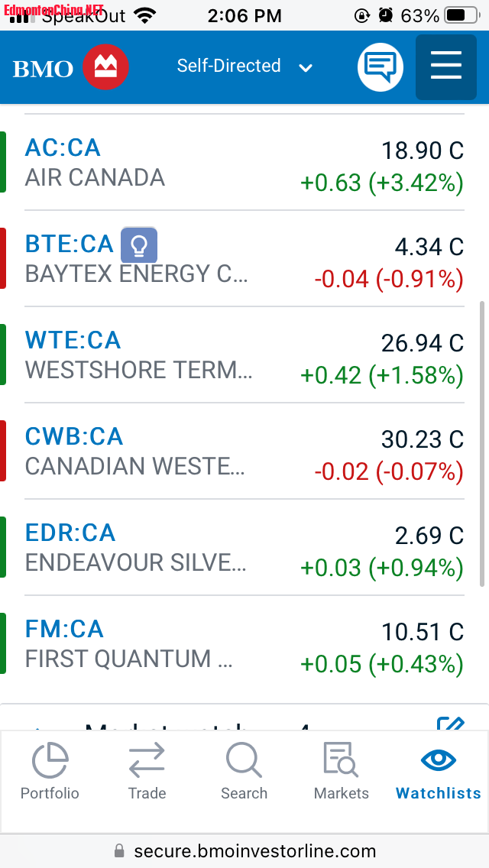Open the BTE:CA Baytex Energy ticker
The height and width of the screenshot is (868, 489).
click(69, 244)
